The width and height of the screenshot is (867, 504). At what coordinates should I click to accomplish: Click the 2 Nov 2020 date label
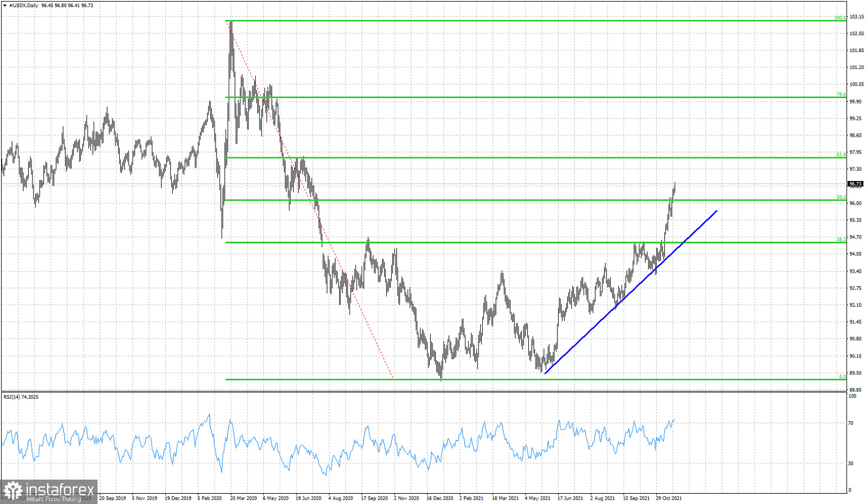click(406, 499)
